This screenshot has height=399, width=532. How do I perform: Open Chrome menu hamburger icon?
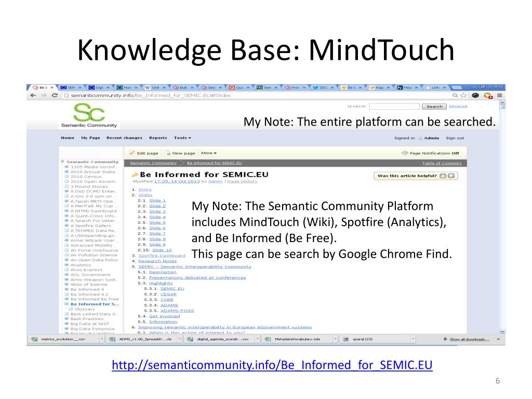coord(500,96)
